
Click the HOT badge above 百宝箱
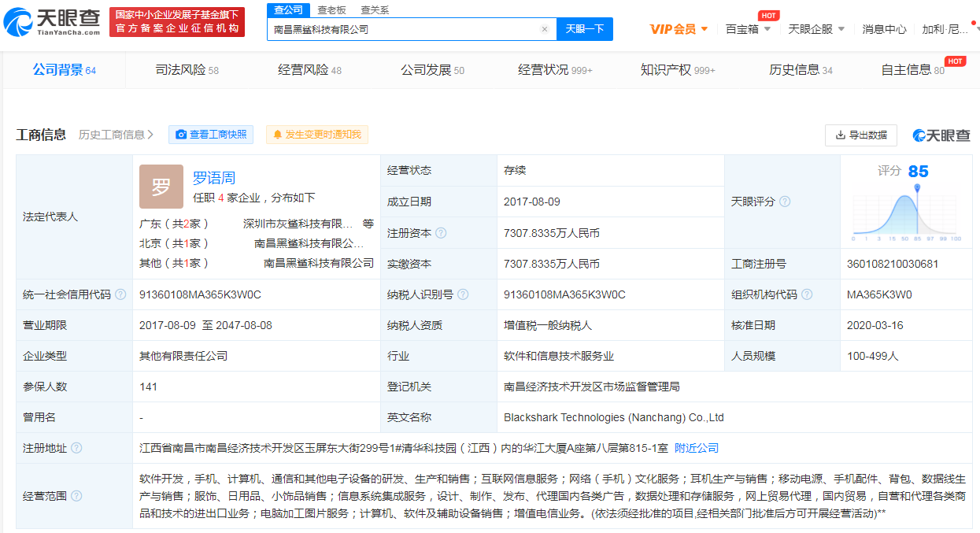tap(768, 16)
